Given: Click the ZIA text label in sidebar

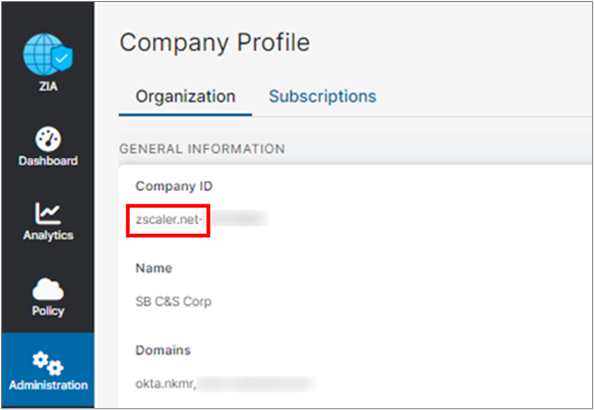Looking at the screenshot, I should point(48,86).
